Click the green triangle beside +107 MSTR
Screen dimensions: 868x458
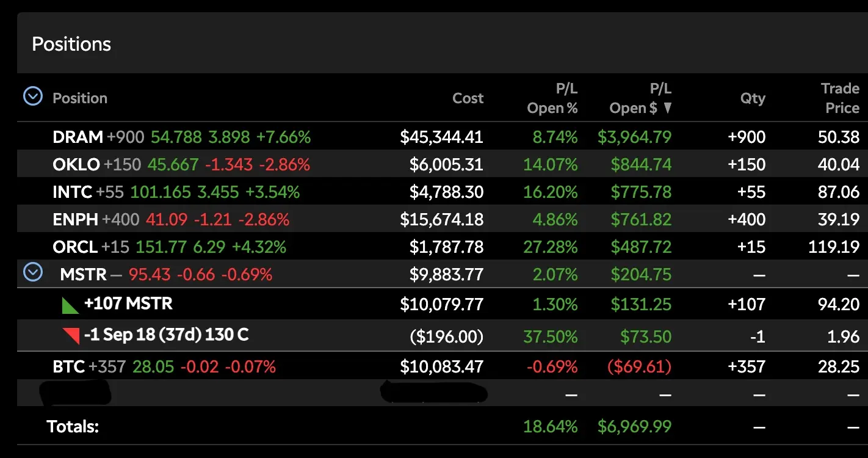click(71, 305)
